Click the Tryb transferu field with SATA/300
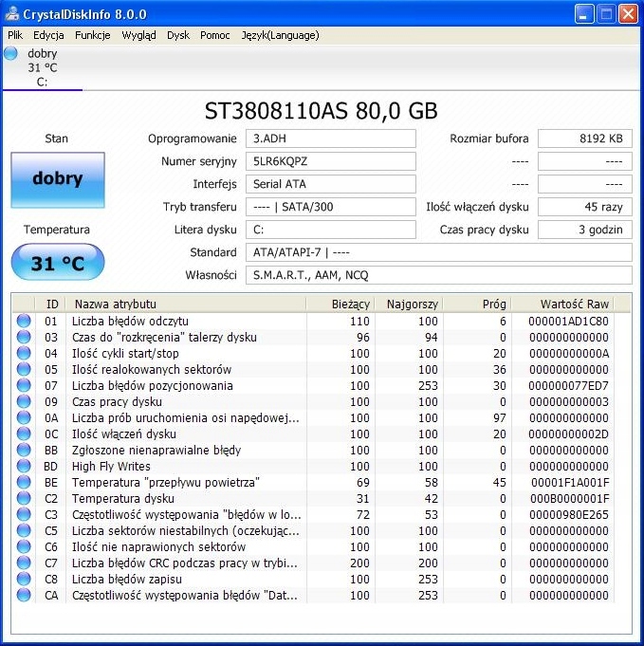644x646 pixels. point(331,207)
